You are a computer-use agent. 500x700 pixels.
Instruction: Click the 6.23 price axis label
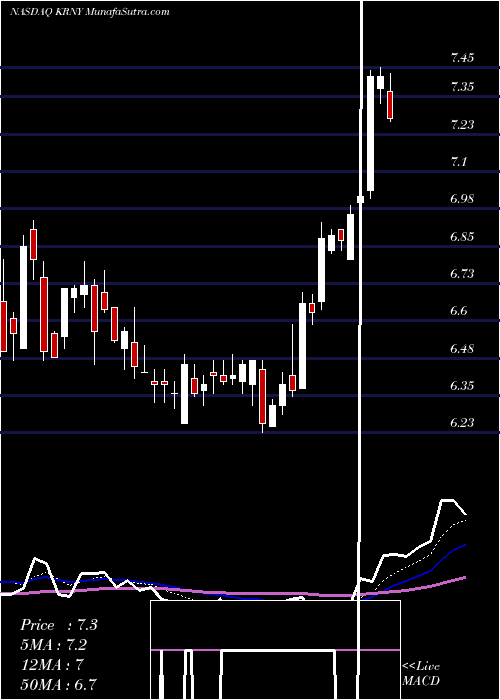click(x=462, y=422)
